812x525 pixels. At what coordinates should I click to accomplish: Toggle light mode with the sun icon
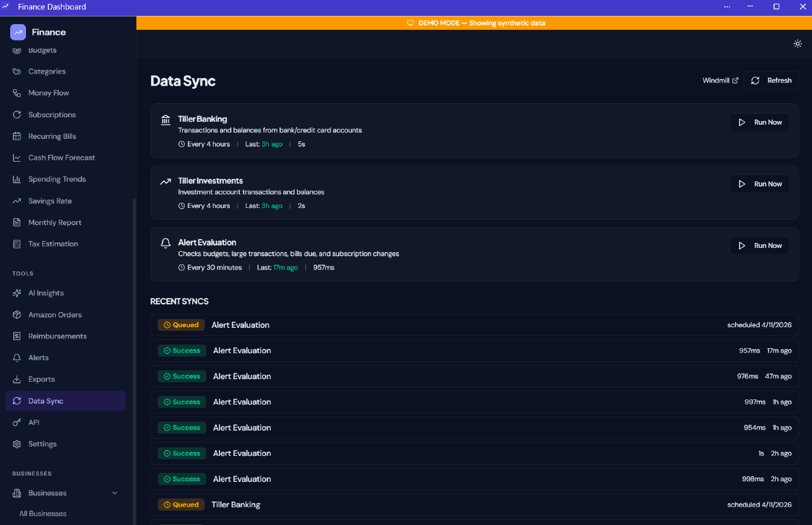(797, 44)
